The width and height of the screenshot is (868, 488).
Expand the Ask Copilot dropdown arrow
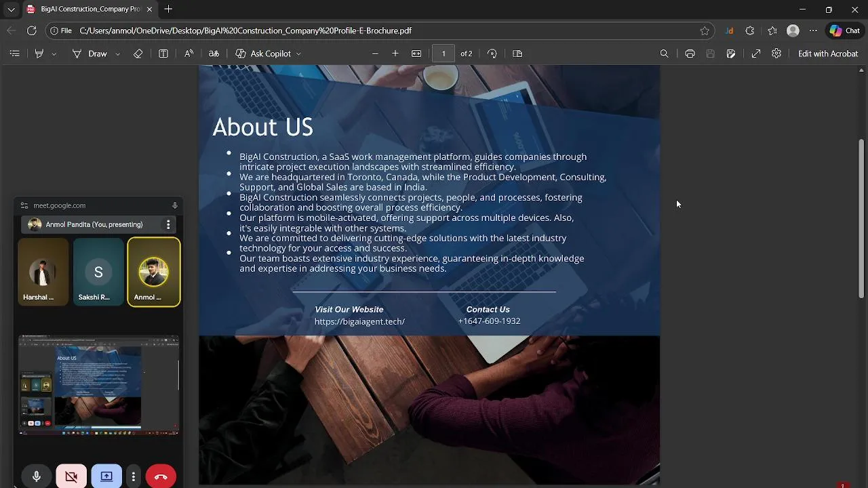pos(298,54)
